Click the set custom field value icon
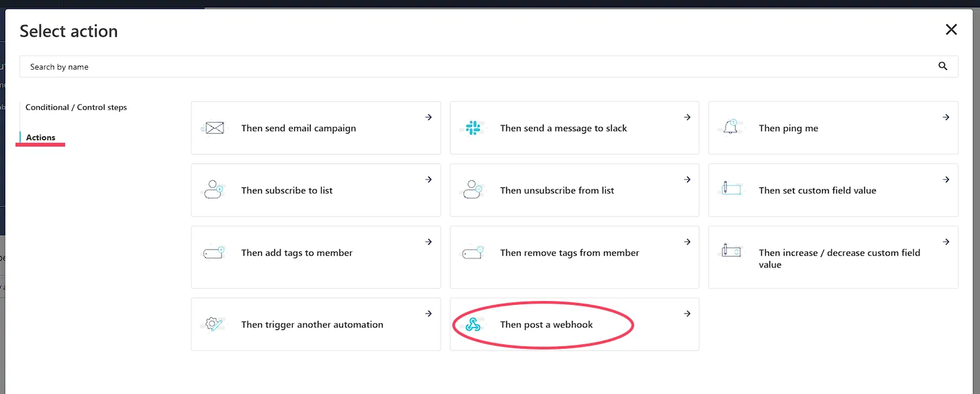Screen dimensions: 980x394 [x=731, y=189]
